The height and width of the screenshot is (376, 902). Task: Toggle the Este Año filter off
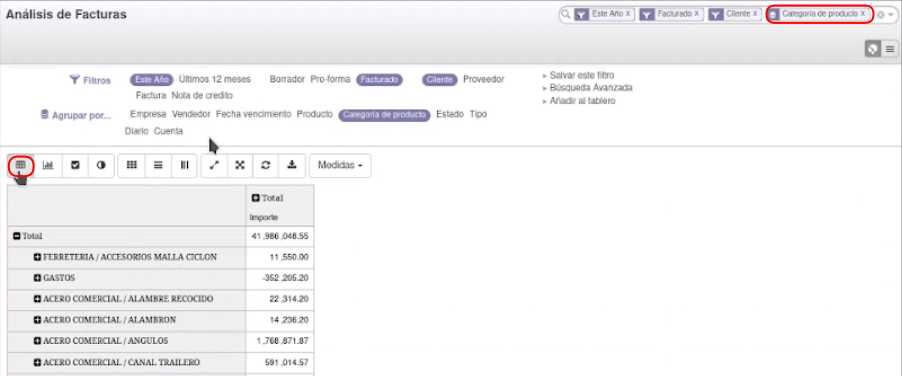click(x=151, y=79)
